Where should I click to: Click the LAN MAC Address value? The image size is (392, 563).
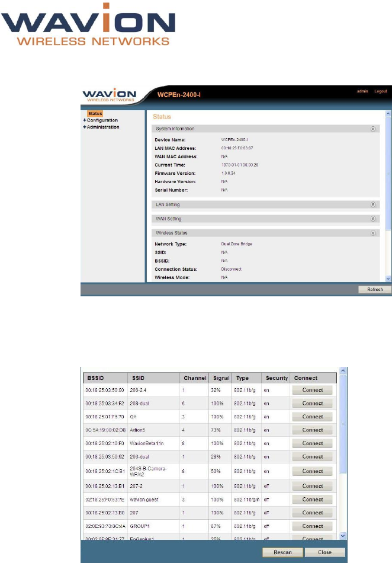[237, 148]
